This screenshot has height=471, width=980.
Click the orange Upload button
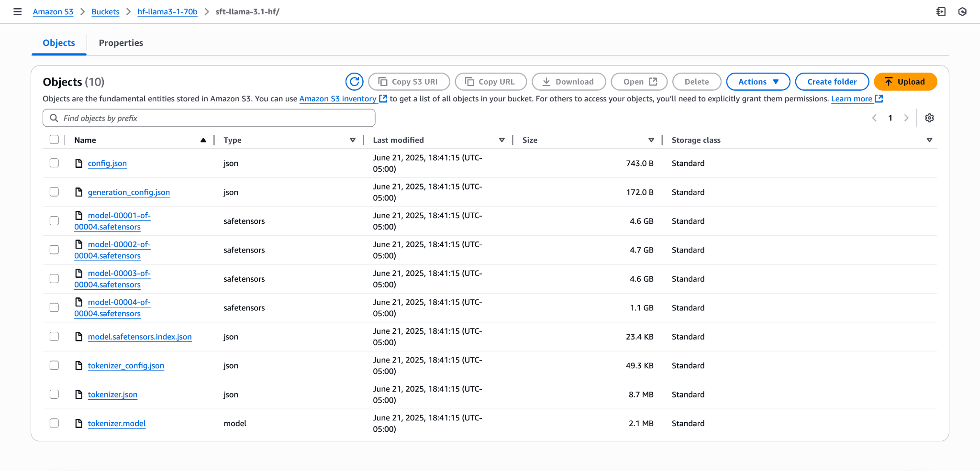coord(905,82)
